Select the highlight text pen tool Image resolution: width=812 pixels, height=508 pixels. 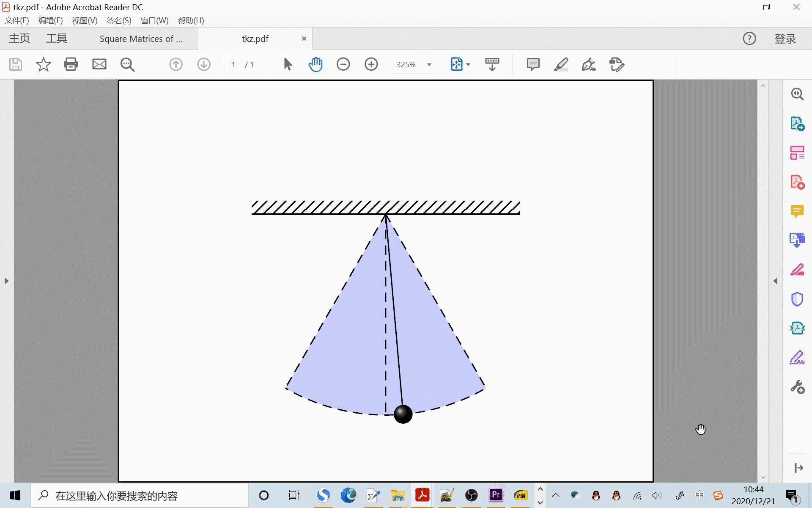[561, 64]
